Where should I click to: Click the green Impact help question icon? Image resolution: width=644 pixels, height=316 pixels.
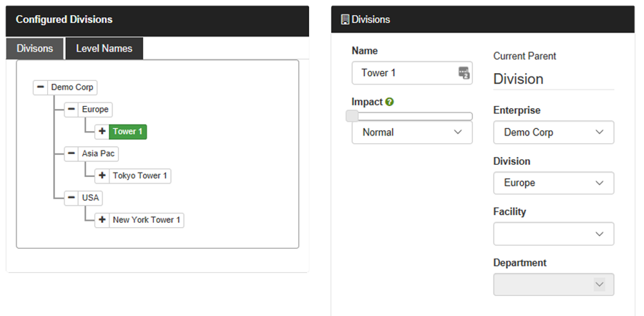[x=389, y=102]
